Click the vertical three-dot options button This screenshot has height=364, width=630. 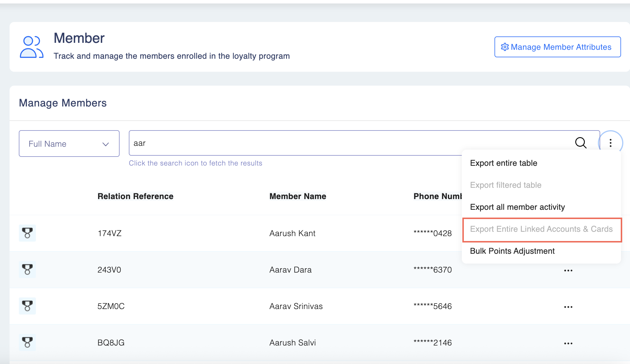click(610, 143)
